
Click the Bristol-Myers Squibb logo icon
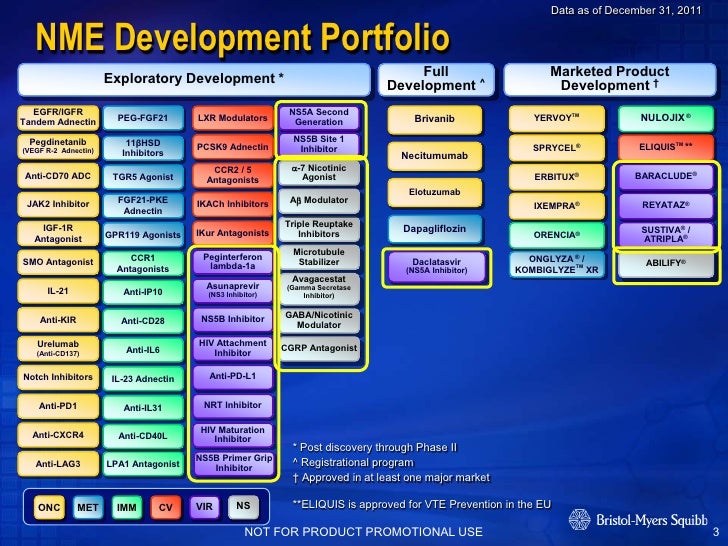[x=579, y=520]
